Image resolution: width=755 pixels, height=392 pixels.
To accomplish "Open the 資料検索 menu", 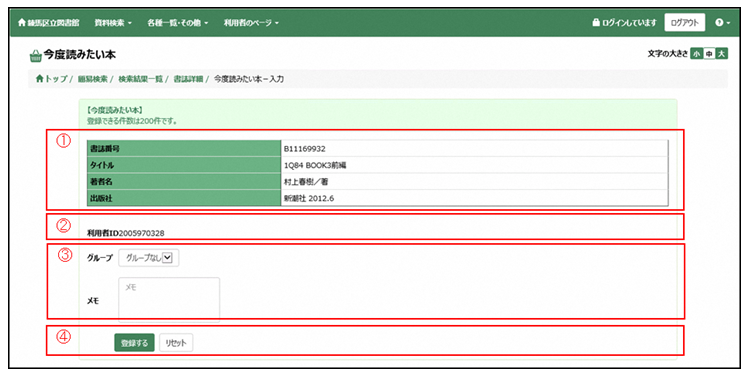I will [x=113, y=23].
